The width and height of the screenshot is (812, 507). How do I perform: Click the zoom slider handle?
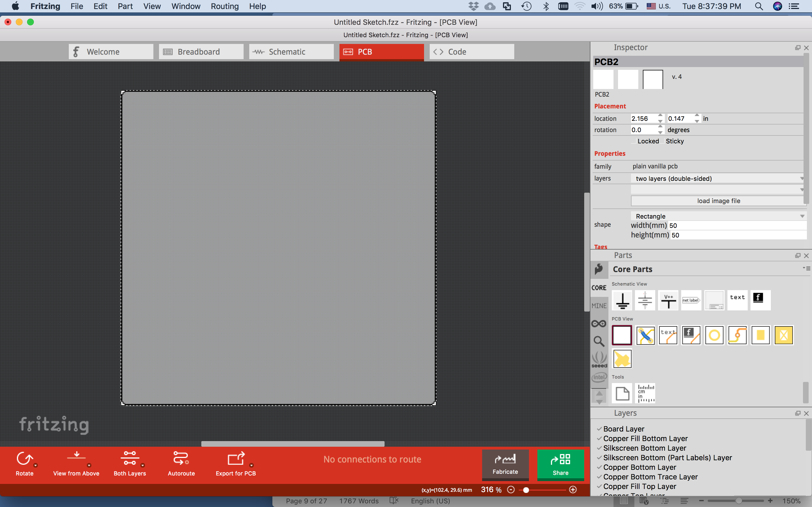(x=526, y=490)
